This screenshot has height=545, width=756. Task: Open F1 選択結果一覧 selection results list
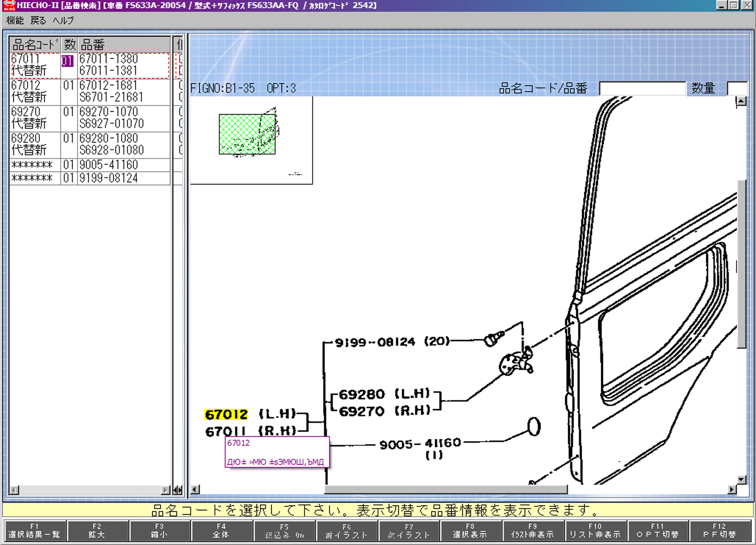(35, 530)
